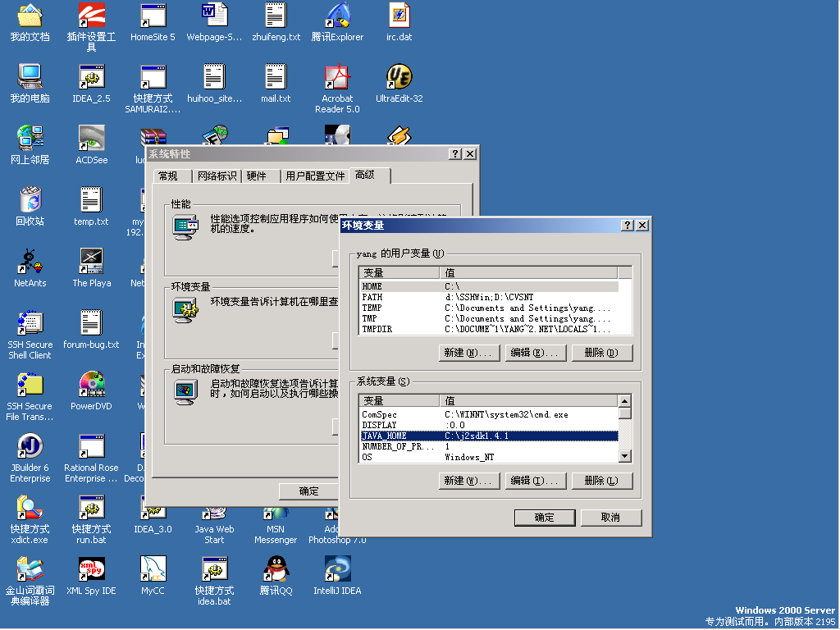
Task: Switch to the 网络标识 tab
Action: [217, 176]
